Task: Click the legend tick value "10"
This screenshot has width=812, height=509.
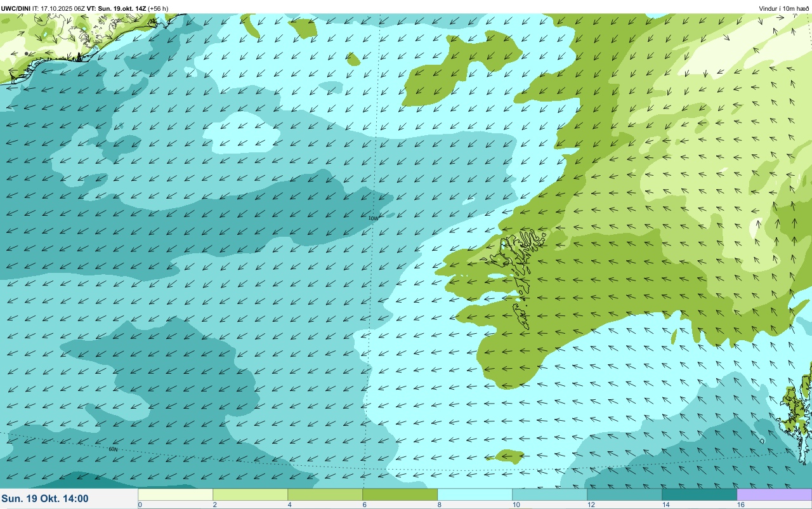Action: pos(516,505)
